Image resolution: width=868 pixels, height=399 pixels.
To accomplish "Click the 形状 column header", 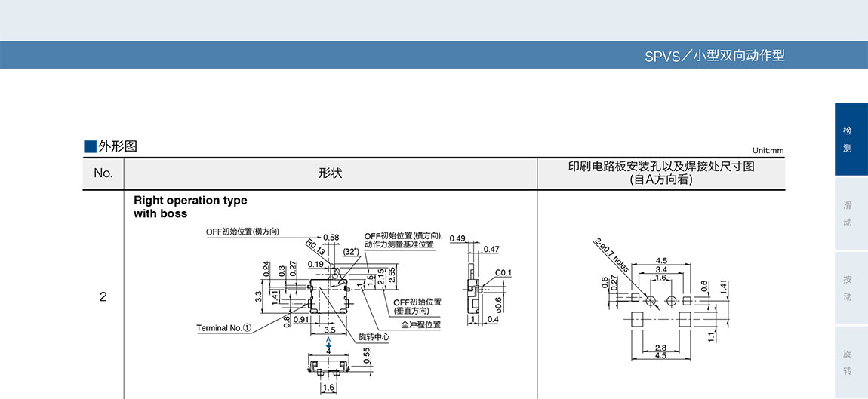I will click(x=331, y=173).
